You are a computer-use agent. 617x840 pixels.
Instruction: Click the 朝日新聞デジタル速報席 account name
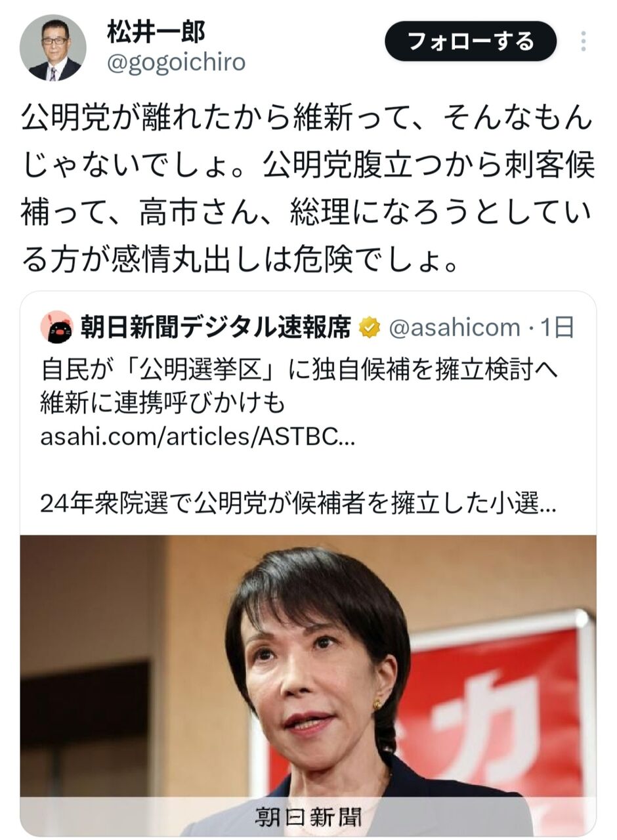coord(215,327)
